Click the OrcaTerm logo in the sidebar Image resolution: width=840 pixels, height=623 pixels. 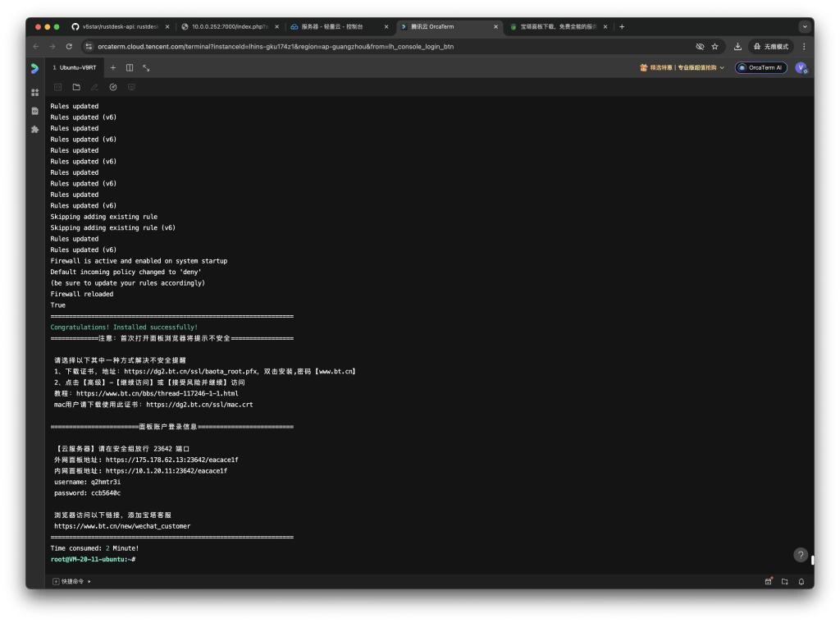pos(34,68)
